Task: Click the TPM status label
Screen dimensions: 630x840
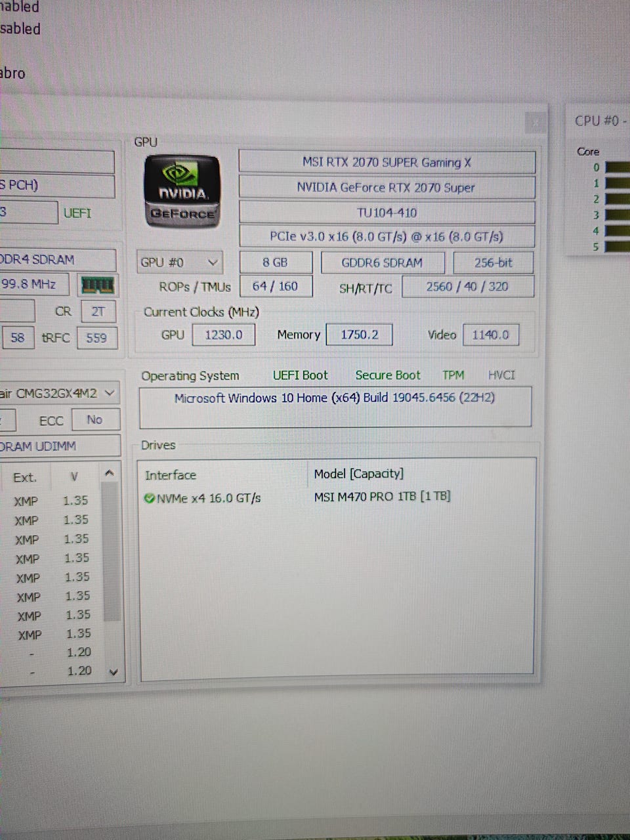Action: point(453,375)
